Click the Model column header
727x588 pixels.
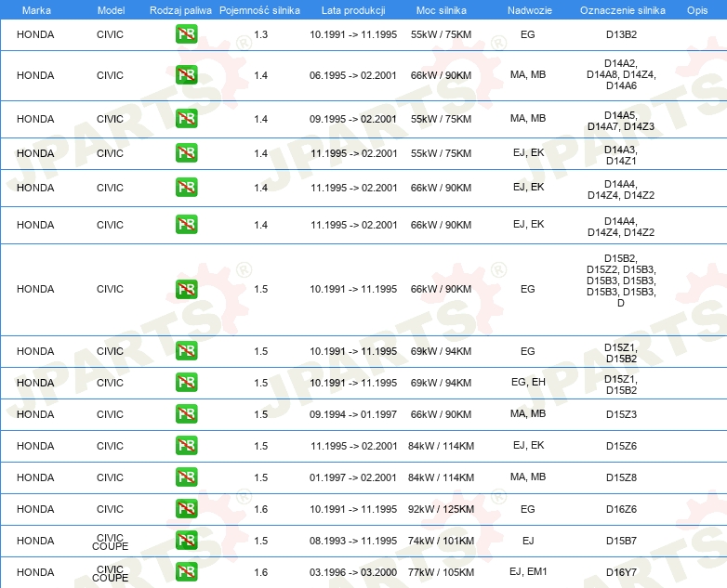[111, 10]
